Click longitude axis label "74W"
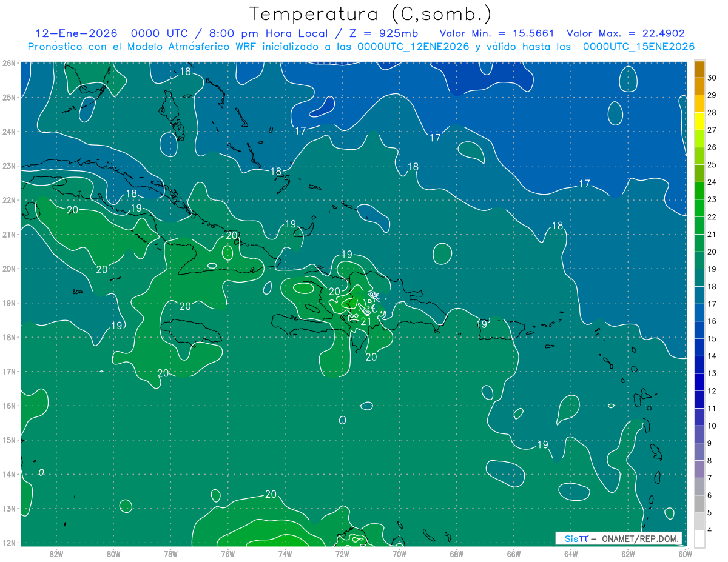This screenshot has width=728, height=562. coord(285,553)
